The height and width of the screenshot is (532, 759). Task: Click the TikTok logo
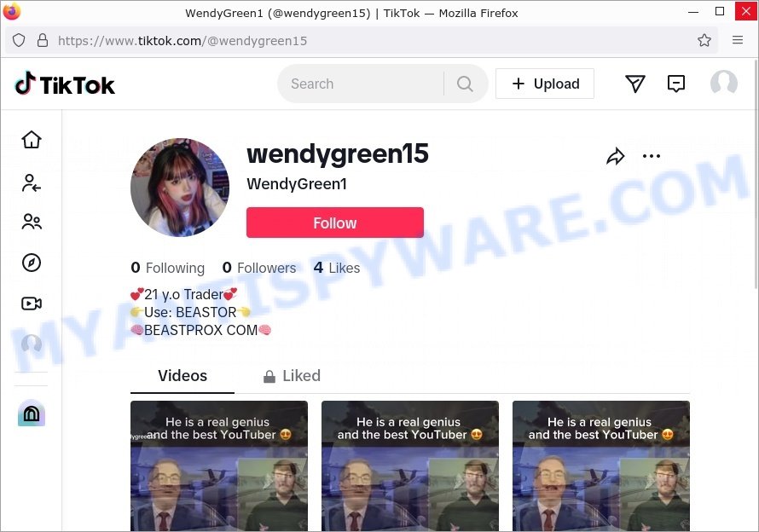pos(65,84)
